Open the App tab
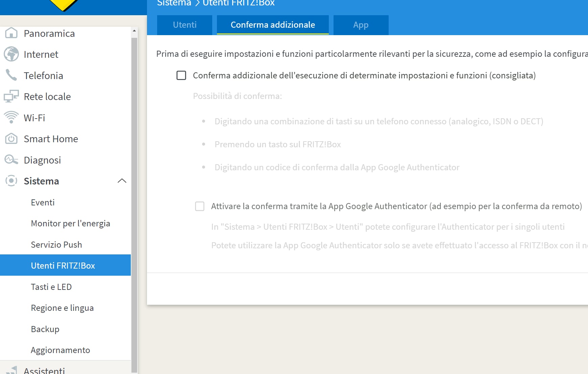This screenshot has height=374, width=588. (361, 25)
